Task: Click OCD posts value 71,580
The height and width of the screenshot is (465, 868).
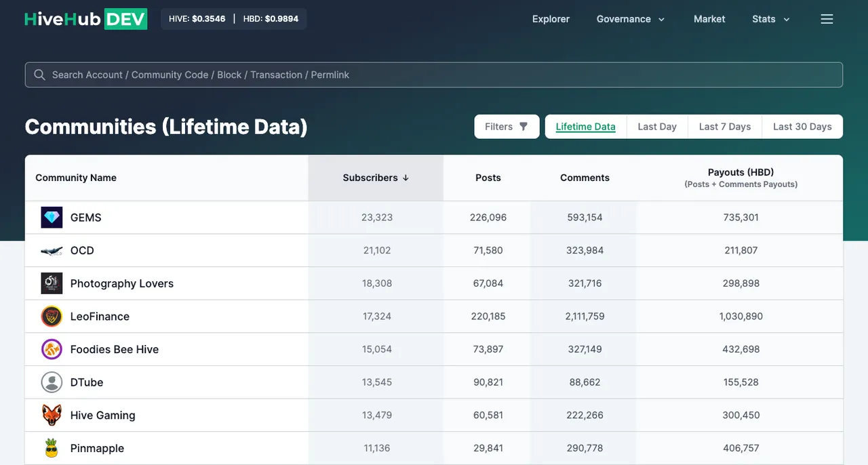Action: click(488, 251)
